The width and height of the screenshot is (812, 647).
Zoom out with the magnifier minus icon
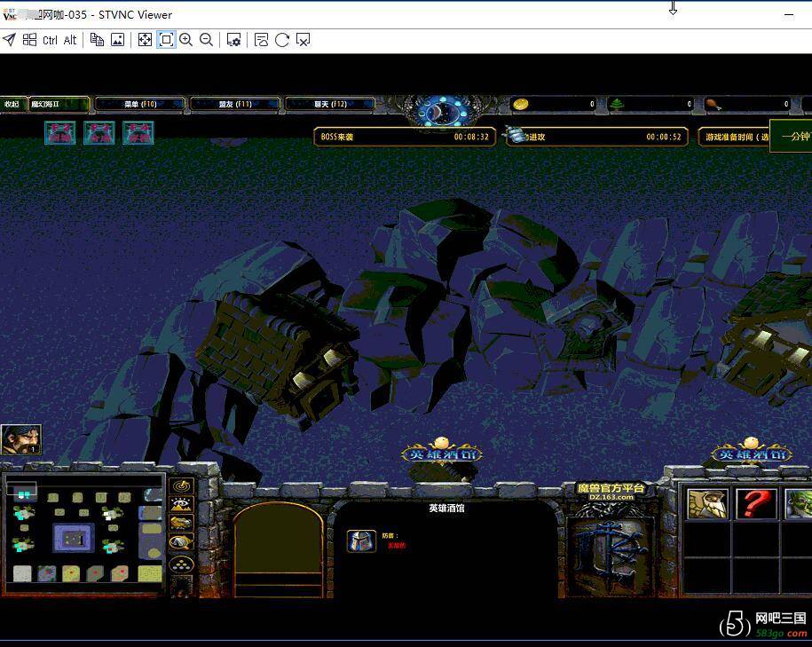[x=206, y=40]
